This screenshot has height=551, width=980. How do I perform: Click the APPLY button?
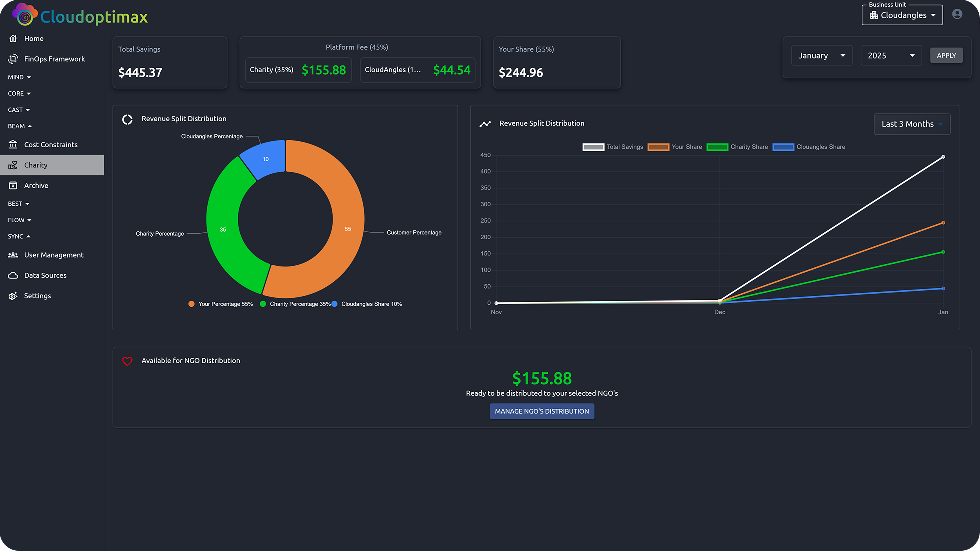tap(946, 56)
